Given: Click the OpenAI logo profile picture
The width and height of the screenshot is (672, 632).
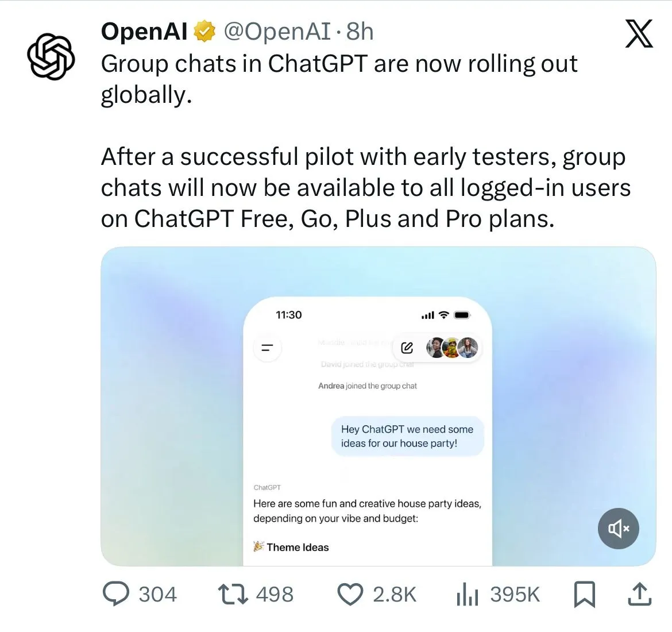Looking at the screenshot, I should [51, 56].
